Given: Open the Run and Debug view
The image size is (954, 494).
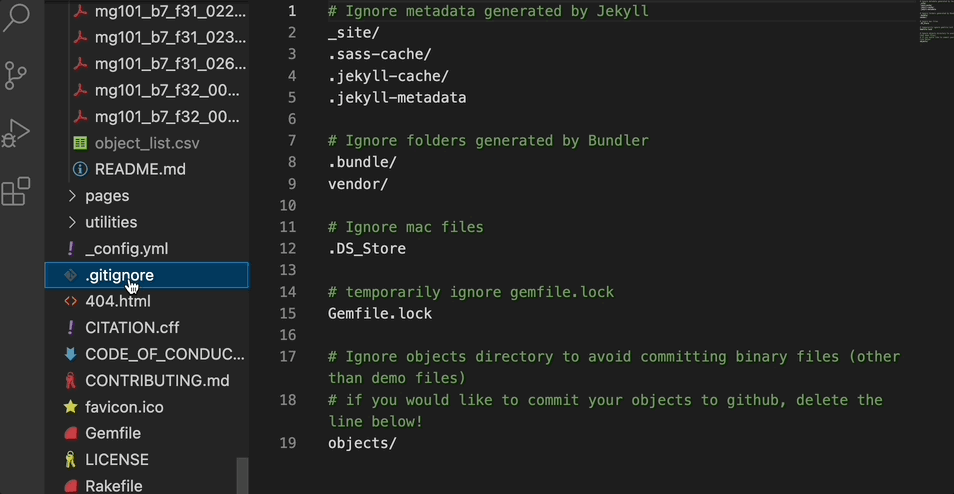Looking at the screenshot, I should [16, 133].
